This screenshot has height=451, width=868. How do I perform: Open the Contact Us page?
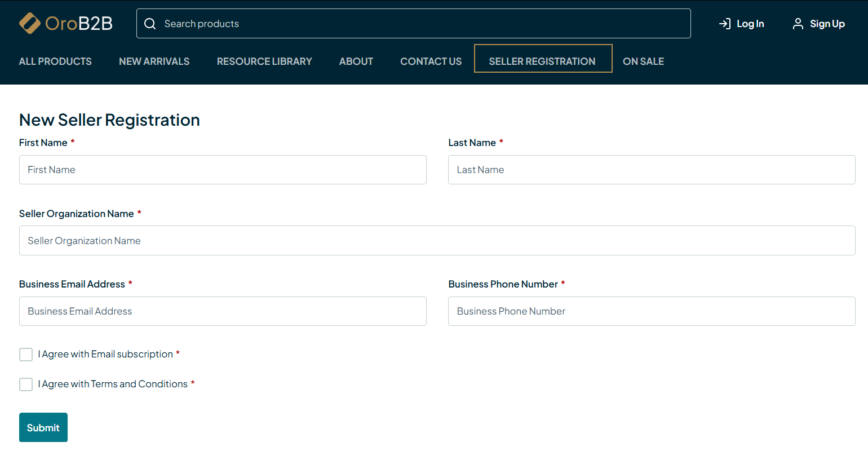point(431,61)
